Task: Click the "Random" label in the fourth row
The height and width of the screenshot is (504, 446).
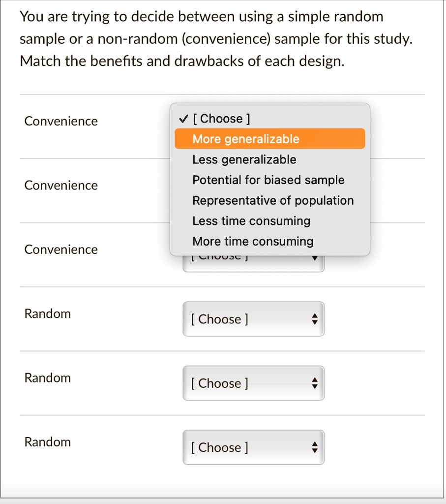Action: coord(47,314)
